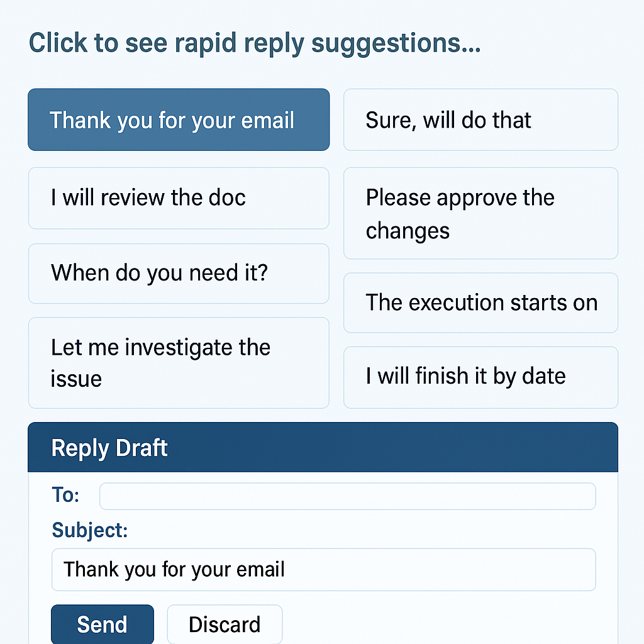Click inside the Subject text field
644x644 pixels.
tap(323, 569)
